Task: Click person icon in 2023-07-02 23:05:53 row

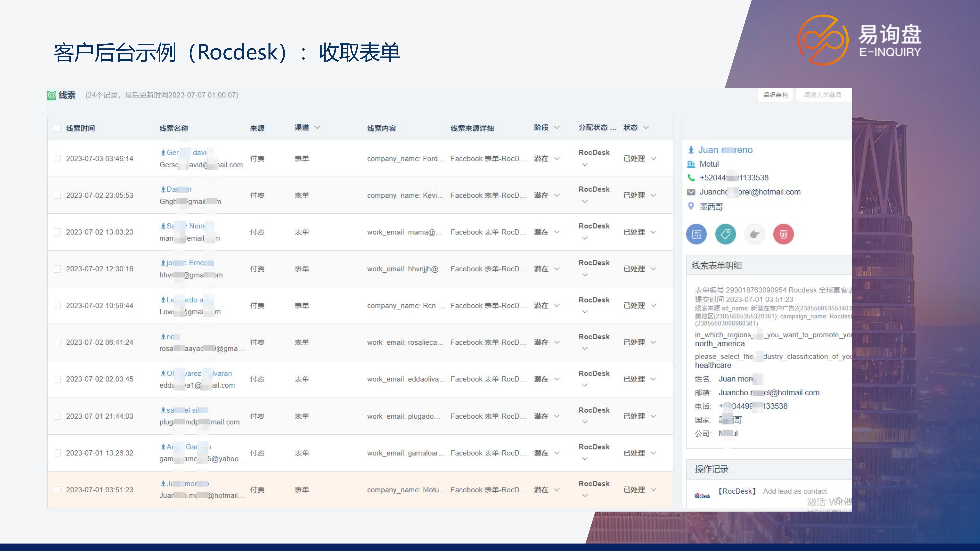Action: [163, 189]
